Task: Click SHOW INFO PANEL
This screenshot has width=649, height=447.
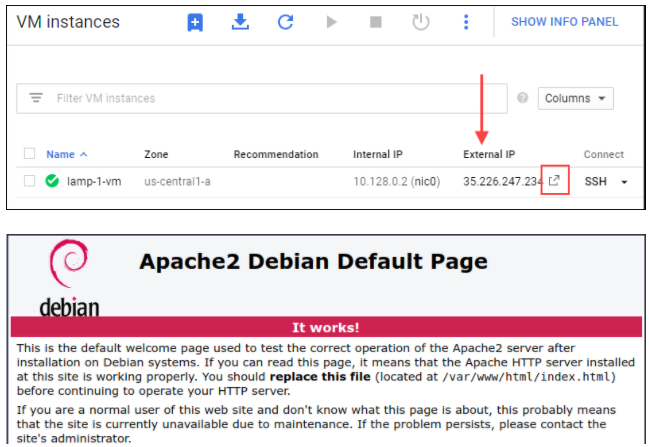Action: pyautogui.click(x=565, y=22)
